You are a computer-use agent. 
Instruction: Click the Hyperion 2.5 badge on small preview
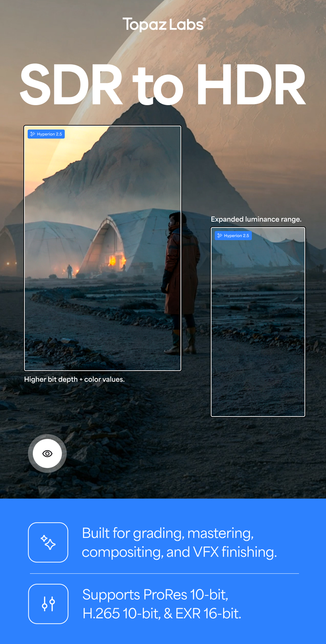coord(233,236)
